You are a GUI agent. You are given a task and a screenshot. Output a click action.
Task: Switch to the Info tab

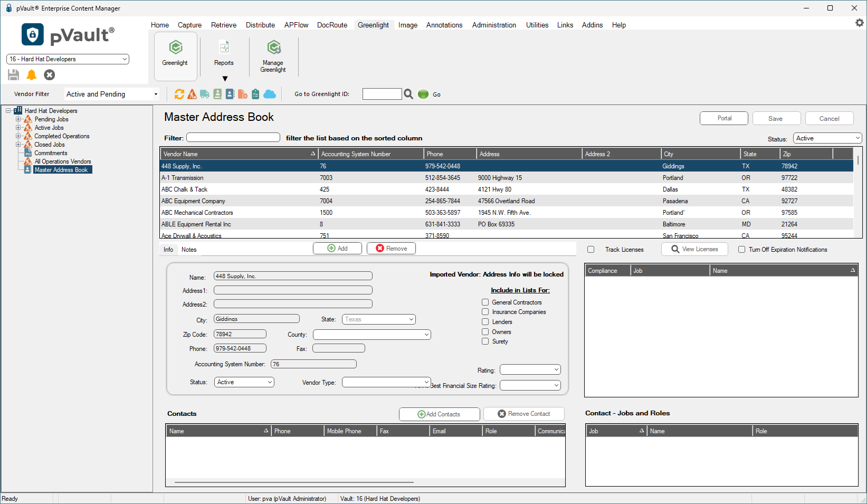pyautogui.click(x=168, y=250)
